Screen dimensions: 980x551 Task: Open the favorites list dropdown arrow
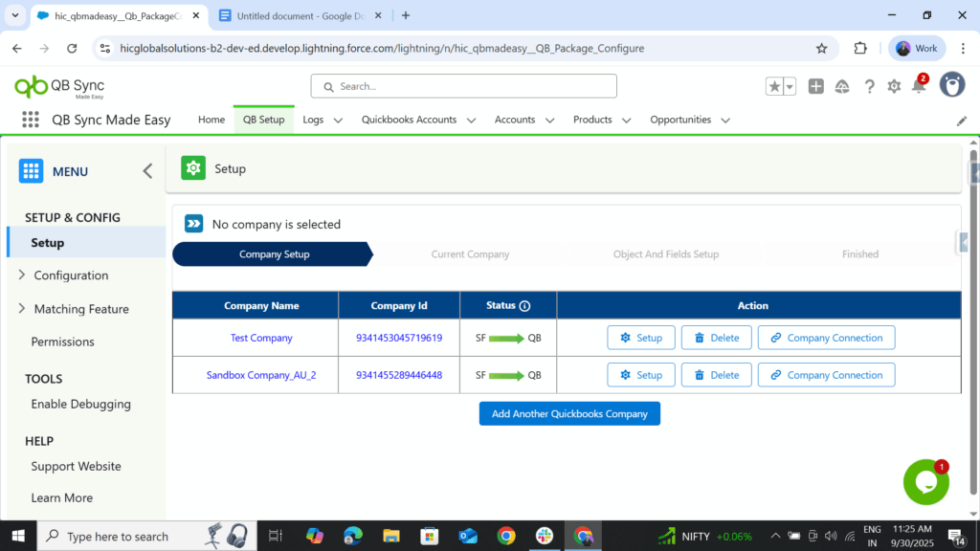[x=790, y=86]
